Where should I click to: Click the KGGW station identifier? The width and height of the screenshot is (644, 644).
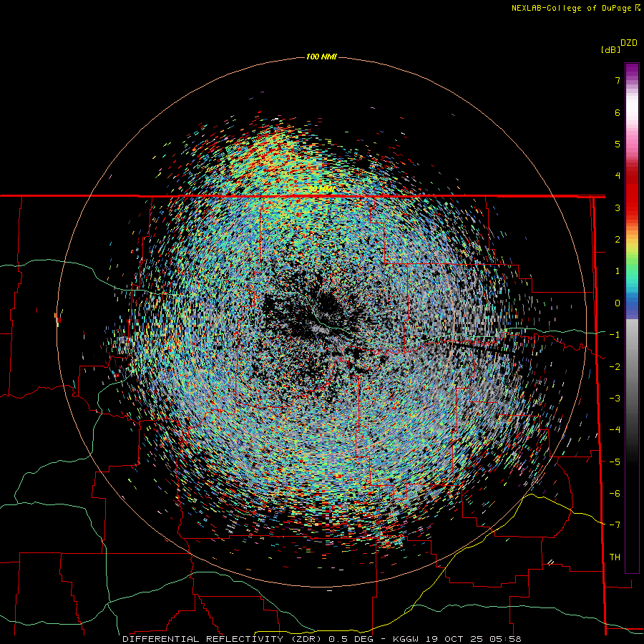pos(406,639)
